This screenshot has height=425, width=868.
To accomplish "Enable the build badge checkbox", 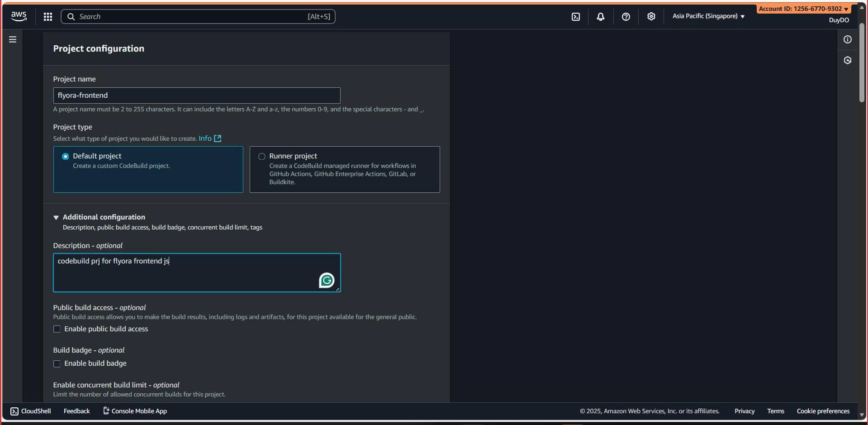I will coord(57,363).
